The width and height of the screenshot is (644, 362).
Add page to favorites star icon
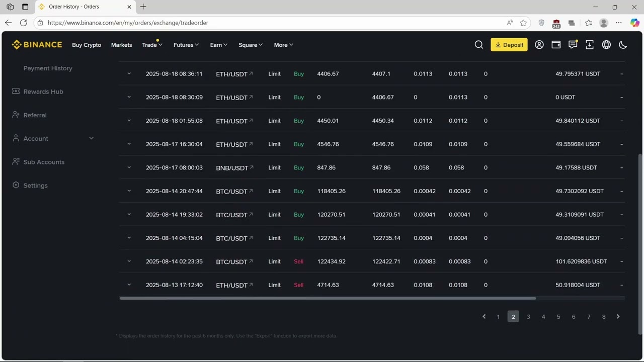click(x=523, y=23)
